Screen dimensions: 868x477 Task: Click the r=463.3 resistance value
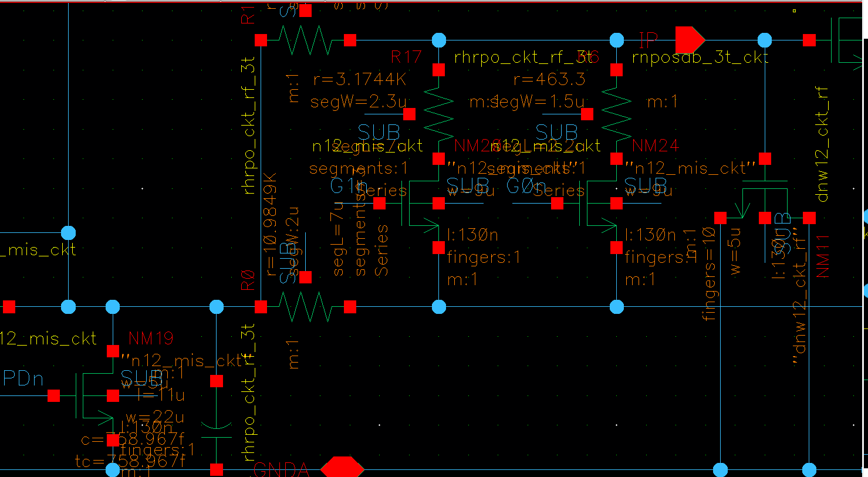point(549,79)
